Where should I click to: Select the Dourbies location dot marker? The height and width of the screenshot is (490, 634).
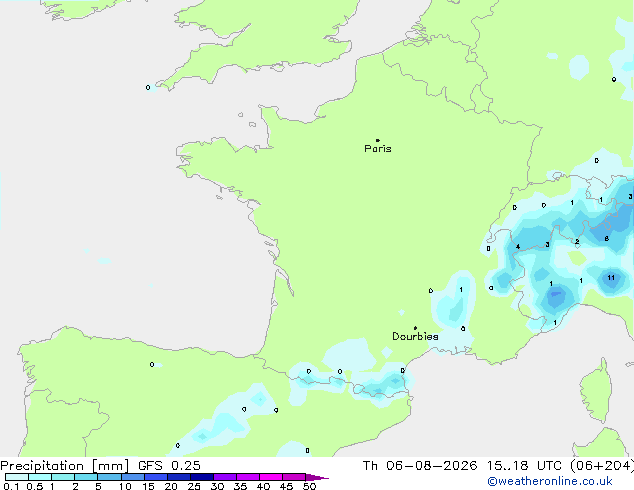click(x=415, y=328)
